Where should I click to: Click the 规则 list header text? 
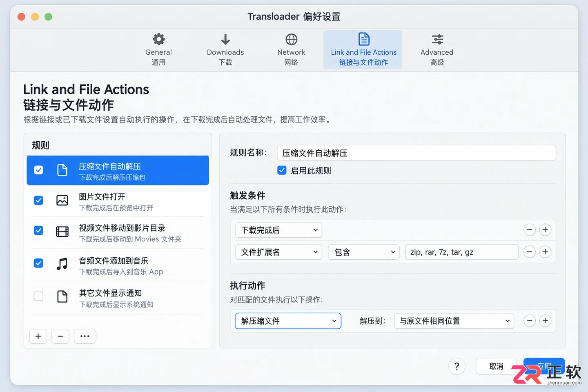click(x=40, y=145)
